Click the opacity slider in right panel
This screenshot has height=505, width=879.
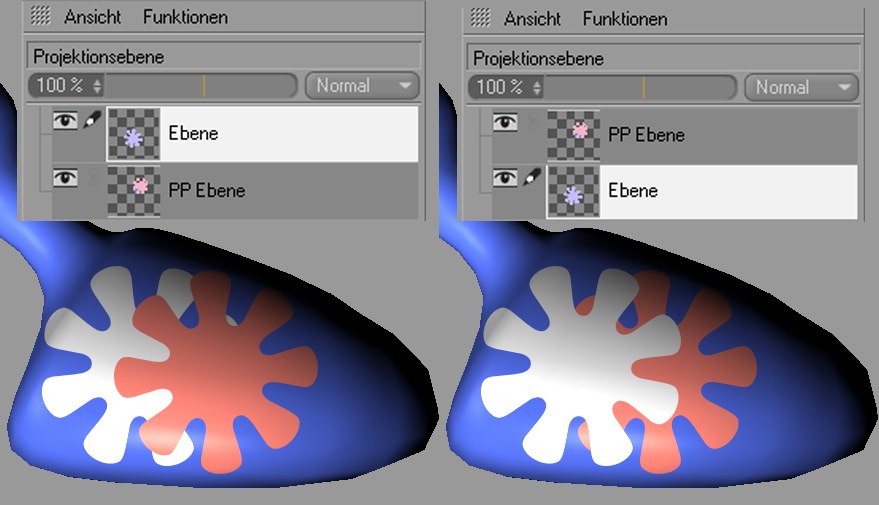[641, 87]
